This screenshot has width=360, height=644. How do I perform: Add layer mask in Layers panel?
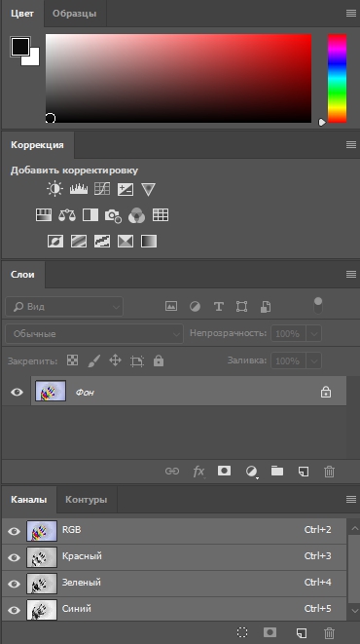click(x=224, y=471)
